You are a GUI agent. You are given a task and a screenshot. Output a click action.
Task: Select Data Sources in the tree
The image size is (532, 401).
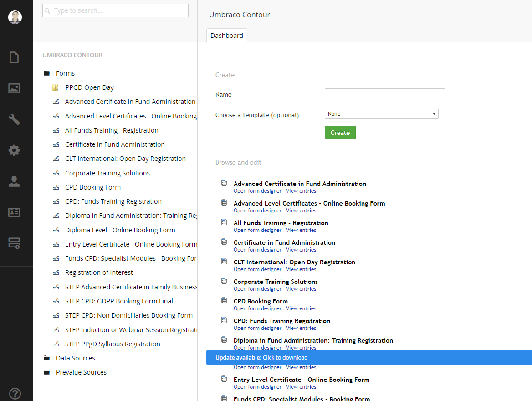[x=75, y=358]
